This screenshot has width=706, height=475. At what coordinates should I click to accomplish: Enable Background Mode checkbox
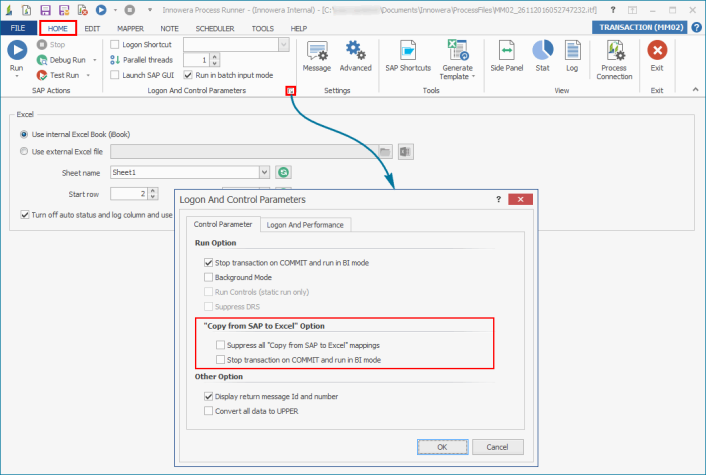[x=207, y=277]
